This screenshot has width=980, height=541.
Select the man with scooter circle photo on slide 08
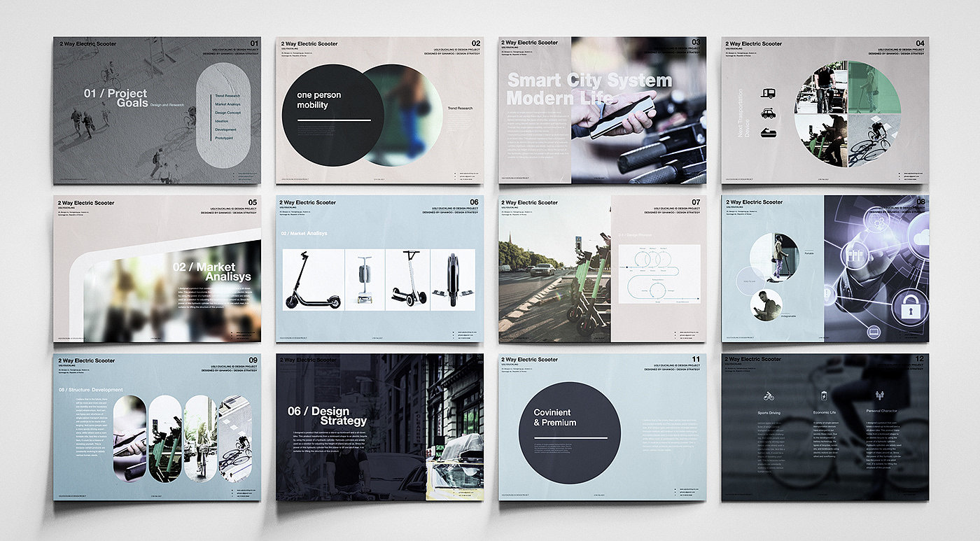(774, 257)
